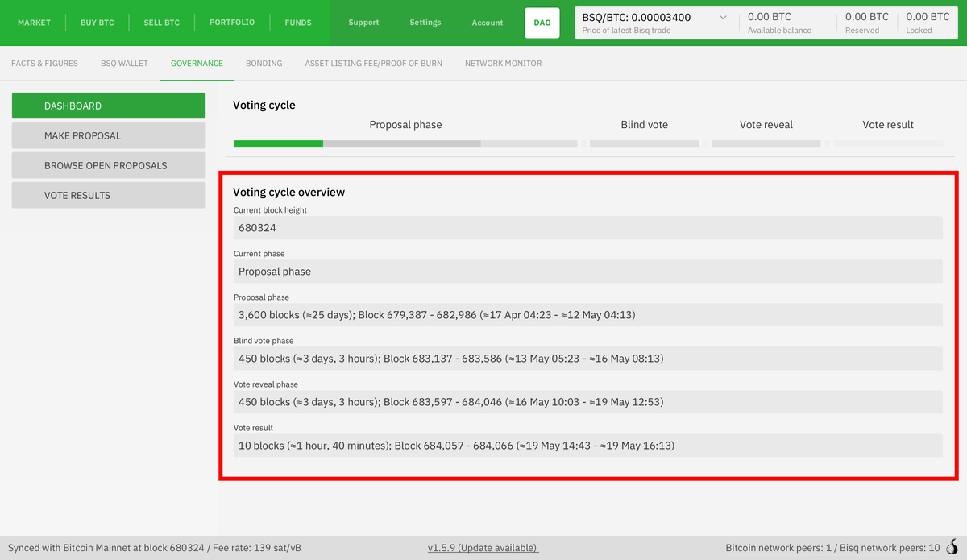This screenshot has height=560, width=967.
Task: Select Browse Open Proposals in sidebar
Action: pyautogui.click(x=109, y=165)
